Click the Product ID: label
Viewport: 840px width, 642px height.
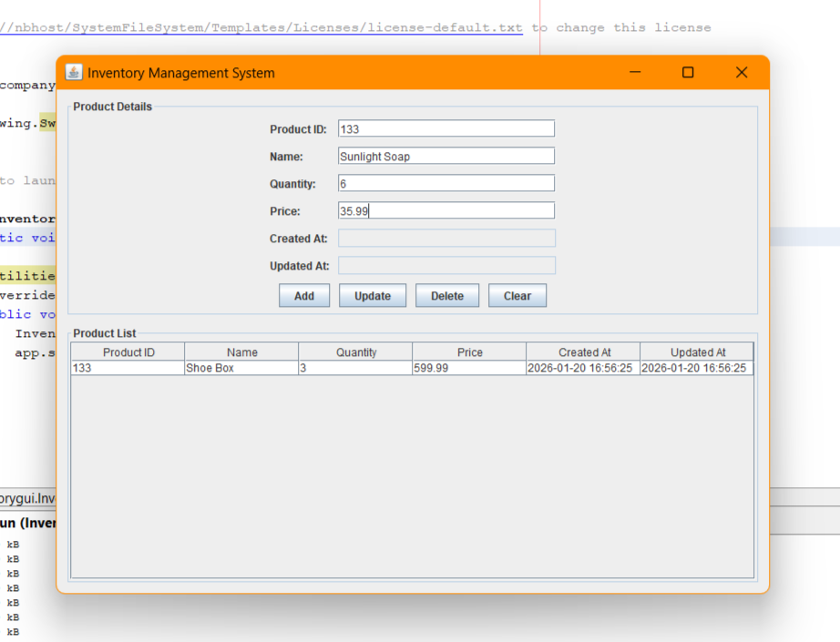tap(298, 129)
